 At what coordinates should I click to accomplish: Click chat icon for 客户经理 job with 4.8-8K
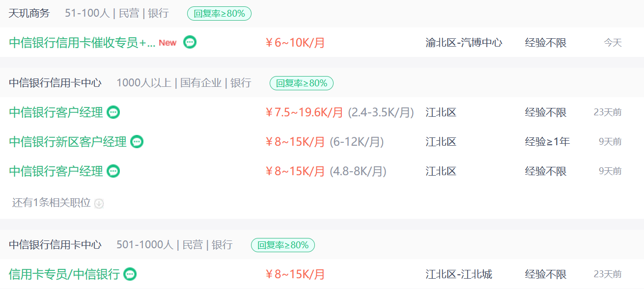pyautogui.click(x=113, y=171)
